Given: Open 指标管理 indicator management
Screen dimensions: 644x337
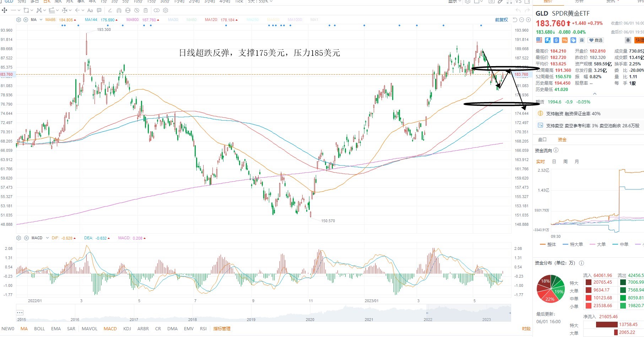Looking at the screenshot, I should (222, 329).
